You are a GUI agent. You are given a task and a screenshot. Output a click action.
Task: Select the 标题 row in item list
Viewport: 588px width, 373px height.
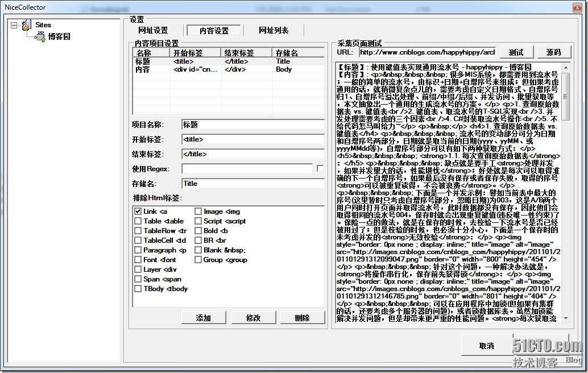click(x=229, y=61)
